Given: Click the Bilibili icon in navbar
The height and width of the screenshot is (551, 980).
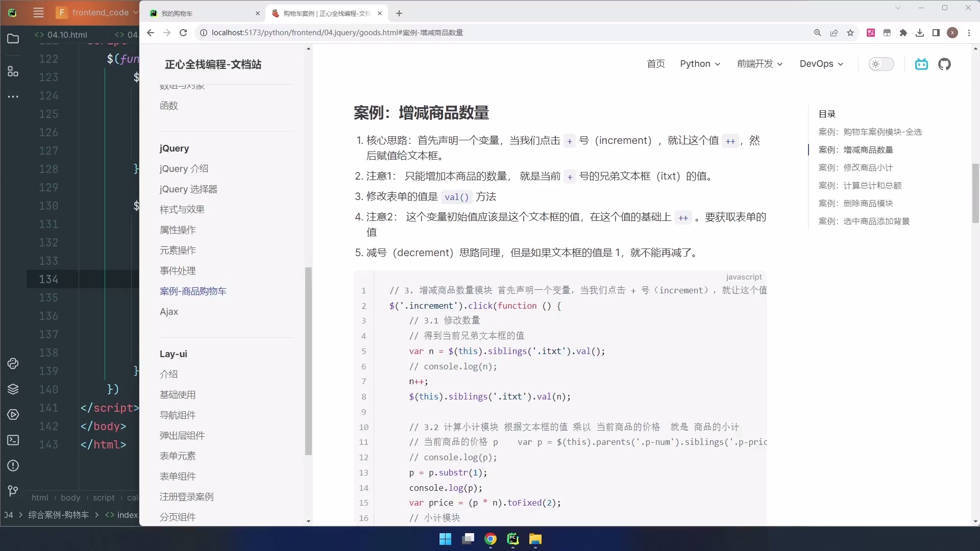Looking at the screenshot, I should point(921,64).
